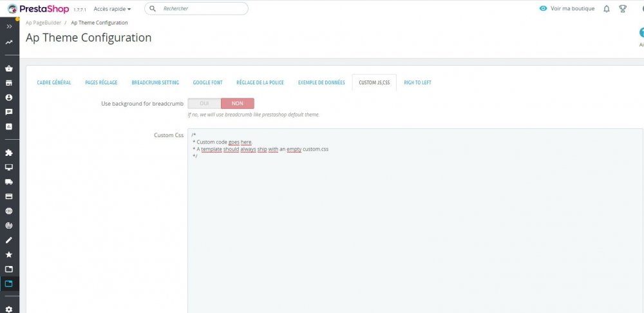644x313 pixels.
Task: Click the "Custom Css" field label
Action: point(169,135)
